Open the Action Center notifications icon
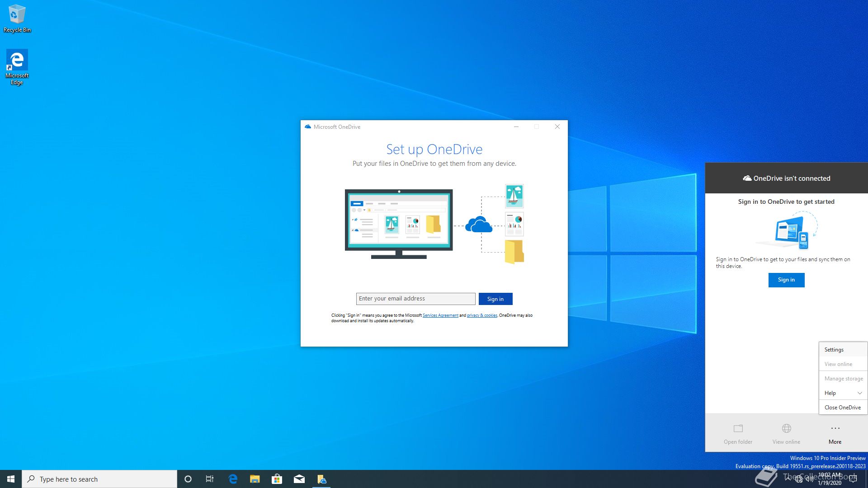The width and height of the screenshot is (868, 488). pyautogui.click(x=853, y=479)
